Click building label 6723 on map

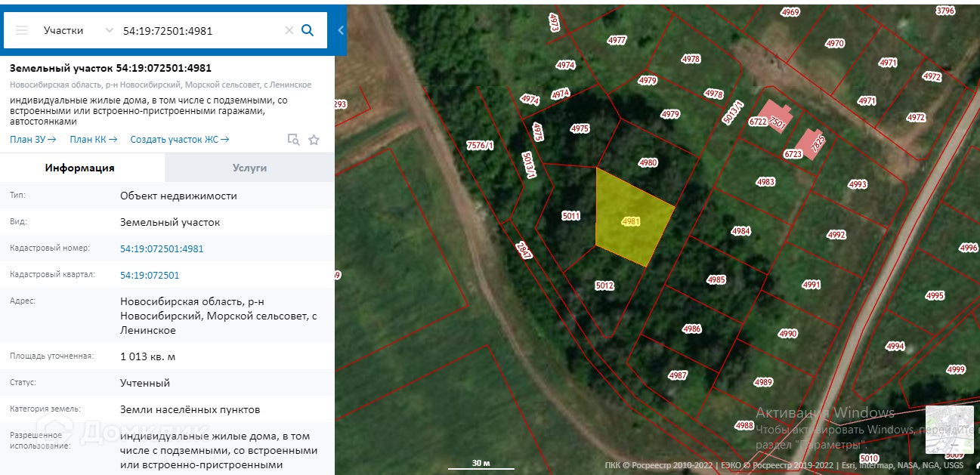[793, 153]
